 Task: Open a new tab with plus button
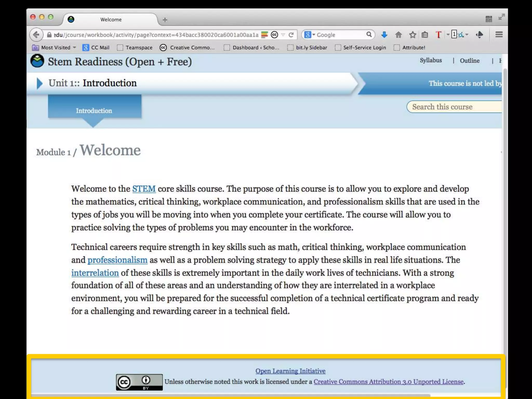[165, 20]
